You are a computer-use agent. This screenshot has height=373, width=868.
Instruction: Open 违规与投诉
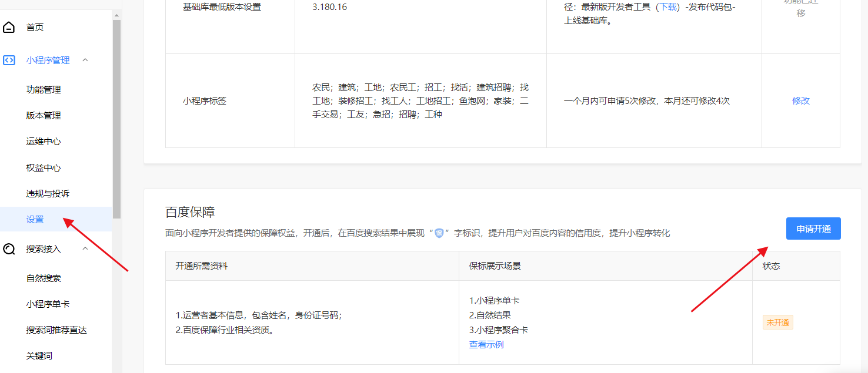tap(48, 194)
